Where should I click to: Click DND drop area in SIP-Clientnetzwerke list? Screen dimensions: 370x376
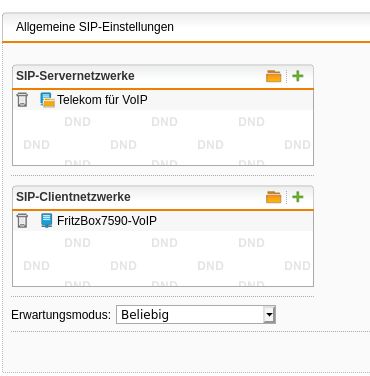[163, 259]
